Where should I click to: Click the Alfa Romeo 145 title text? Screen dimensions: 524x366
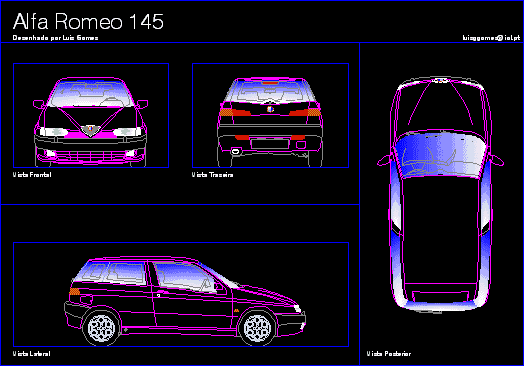(x=88, y=21)
